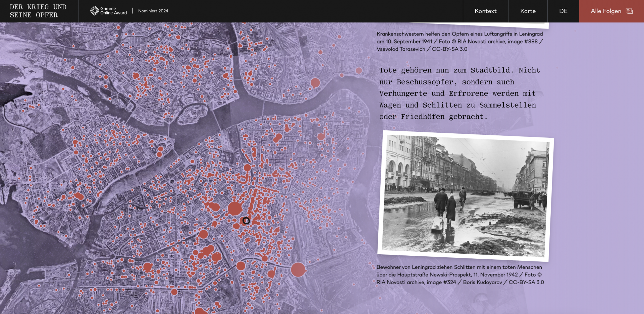Open the Karte menu item
Viewport: 644px width, 314px height.
coord(528,11)
